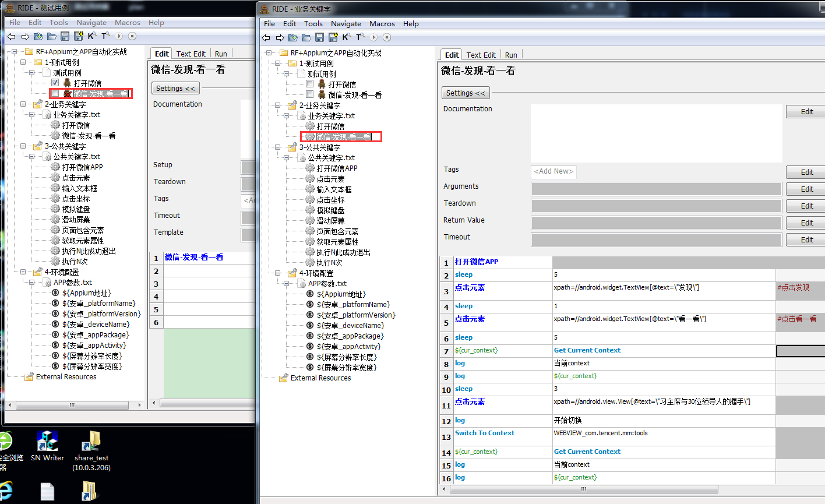Select ${Appium地址} variable in 业务关键字 window tree

(341, 294)
